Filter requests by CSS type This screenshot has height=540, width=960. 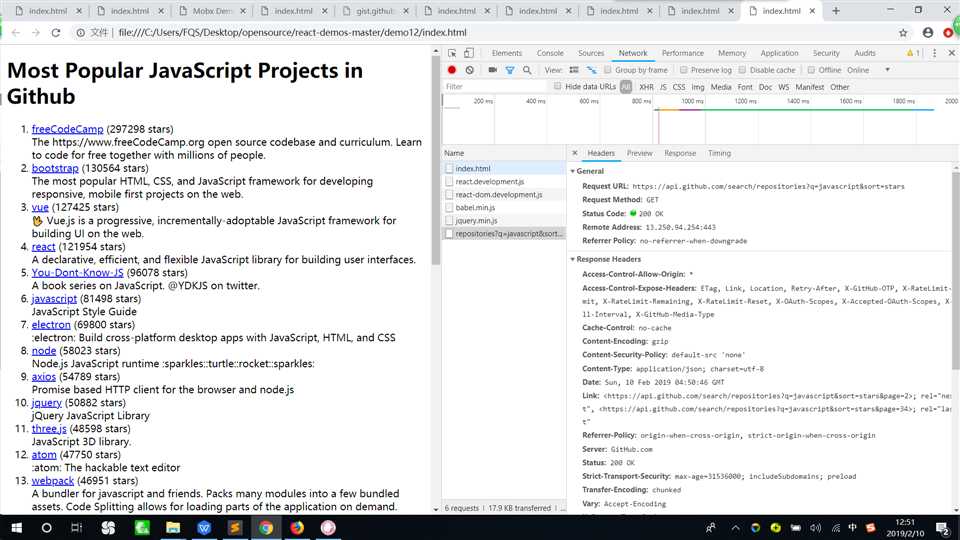coord(678,87)
